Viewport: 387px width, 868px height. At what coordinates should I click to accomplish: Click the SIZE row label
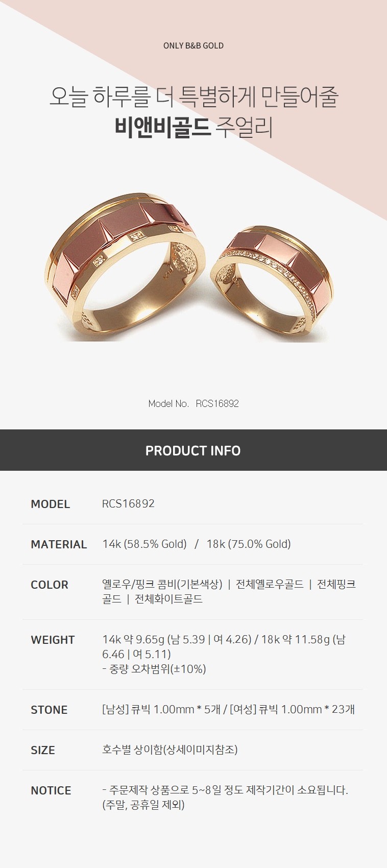click(x=43, y=750)
